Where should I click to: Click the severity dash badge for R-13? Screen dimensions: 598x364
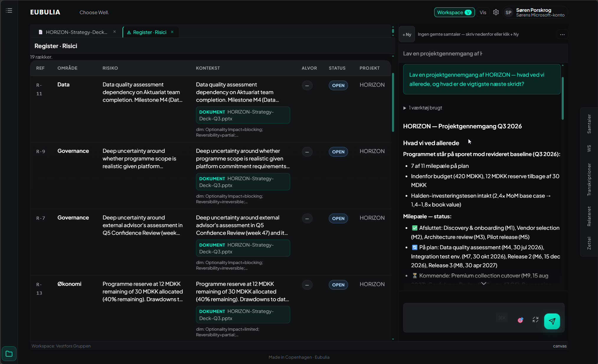point(307,285)
